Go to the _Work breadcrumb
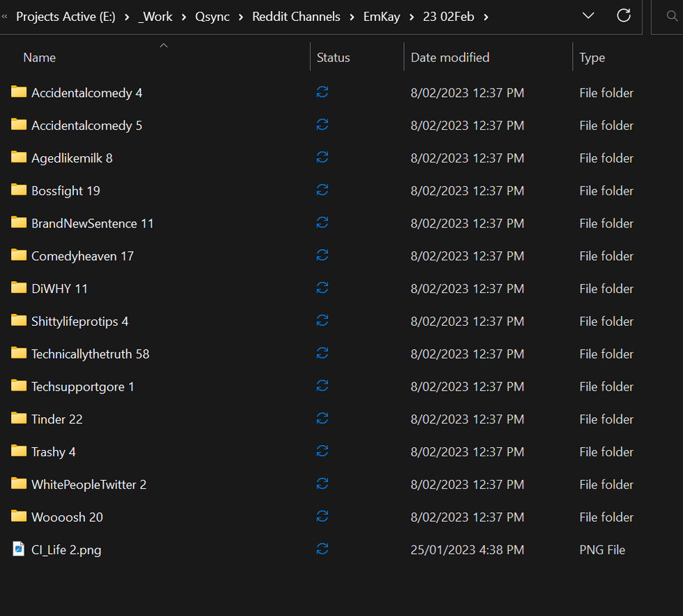Viewport: 683px width, 616px height. pyautogui.click(x=155, y=17)
